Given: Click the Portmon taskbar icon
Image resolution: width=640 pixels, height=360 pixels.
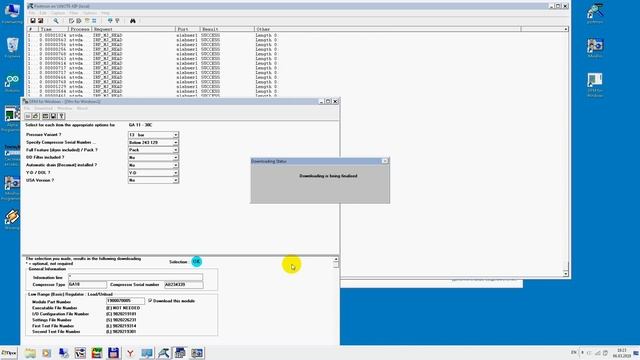Looking at the screenshot, I should point(164,353).
